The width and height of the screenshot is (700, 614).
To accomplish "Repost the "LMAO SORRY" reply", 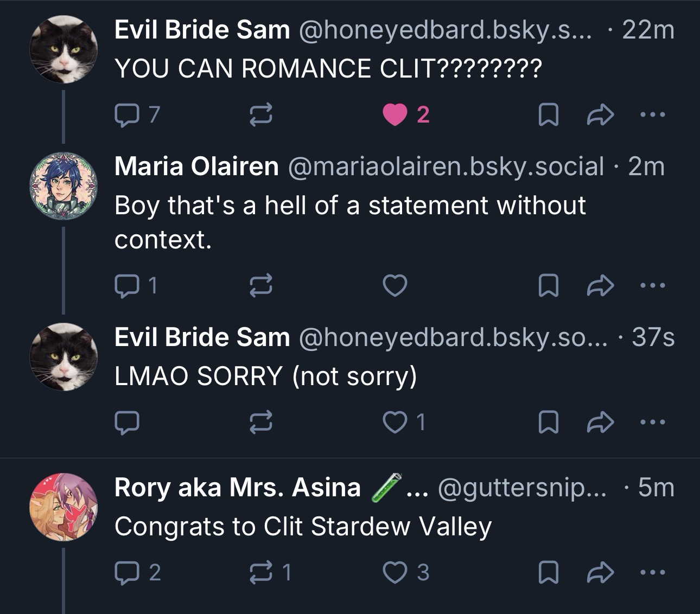I will [260, 422].
